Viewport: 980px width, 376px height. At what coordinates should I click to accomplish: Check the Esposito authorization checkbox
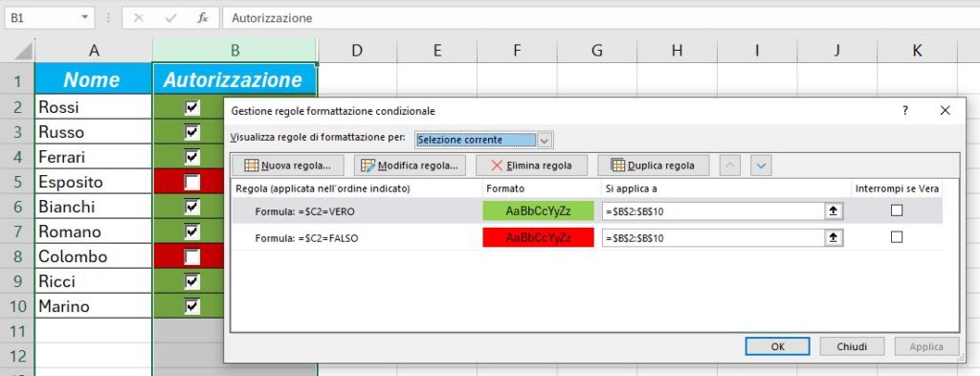click(x=191, y=182)
